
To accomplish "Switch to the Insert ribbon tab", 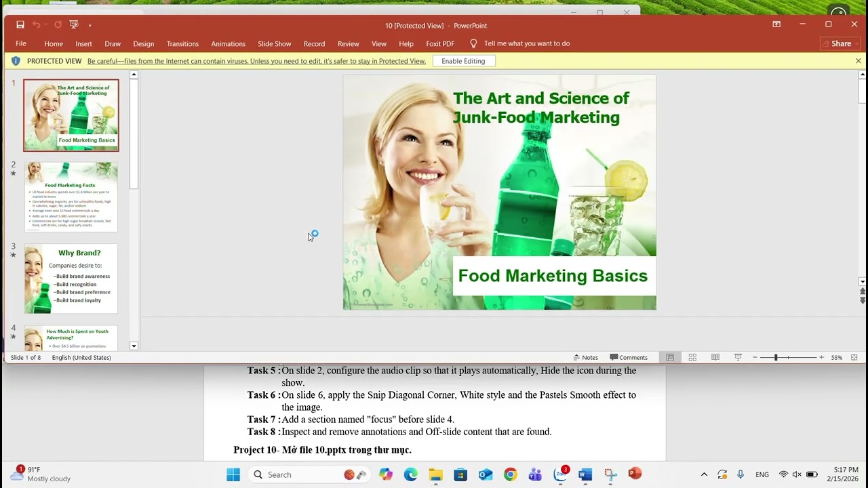I will coord(83,43).
